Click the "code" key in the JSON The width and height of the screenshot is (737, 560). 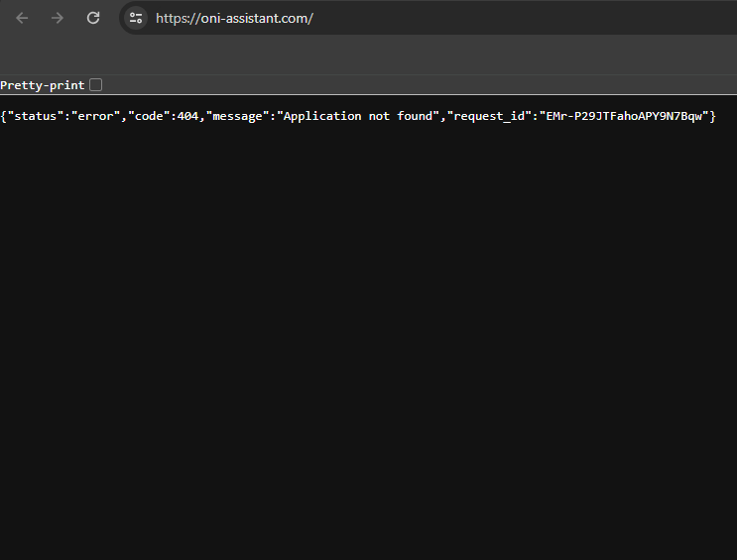click(149, 116)
